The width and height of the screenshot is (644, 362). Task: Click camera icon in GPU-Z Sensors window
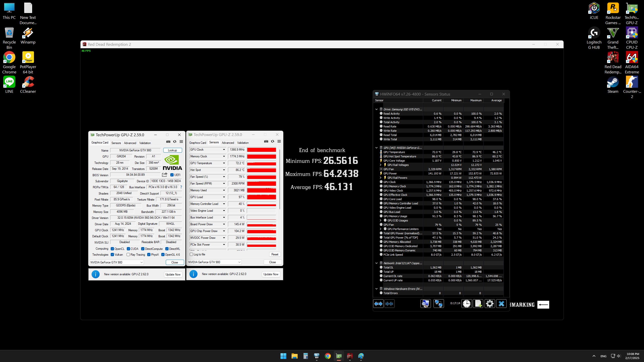pyautogui.click(x=266, y=141)
